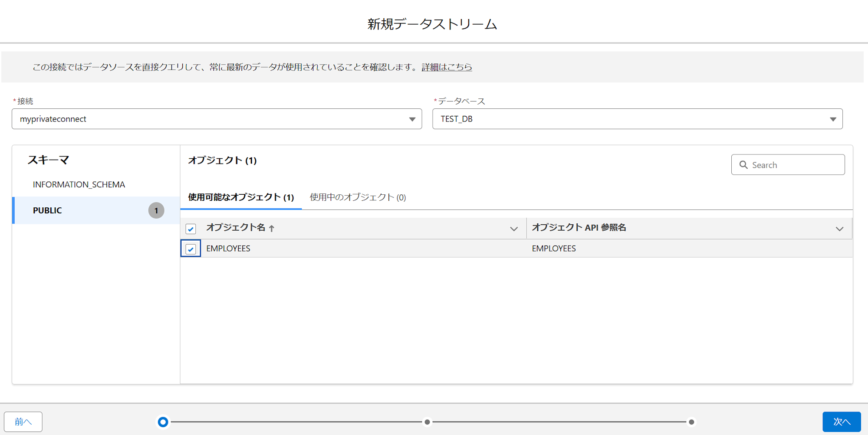Select the PUBLIC schema
868x435 pixels.
pos(48,210)
